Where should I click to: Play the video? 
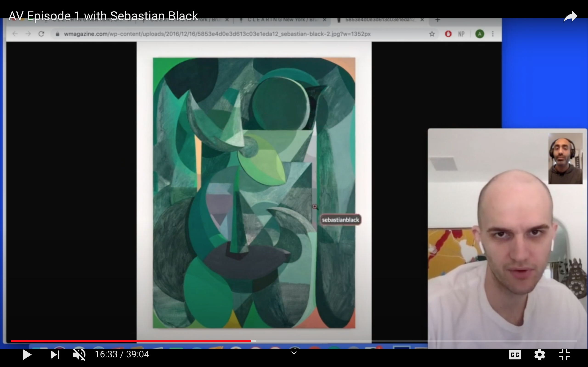[x=27, y=355]
